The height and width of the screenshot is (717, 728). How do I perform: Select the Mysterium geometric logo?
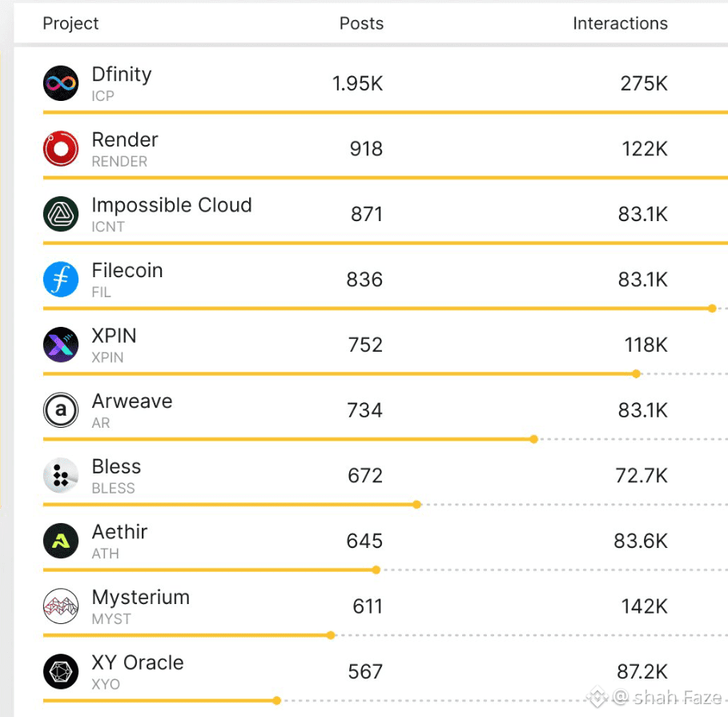point(59,606)
